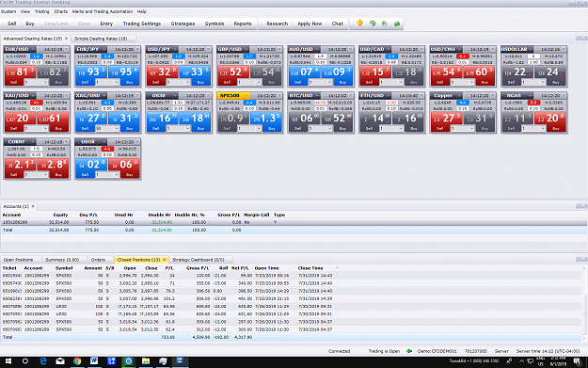This screenshot has height=368, width=588.
Task: Open the SPX500 symbol dropdown arrow
Action: (x=246, y=96)
